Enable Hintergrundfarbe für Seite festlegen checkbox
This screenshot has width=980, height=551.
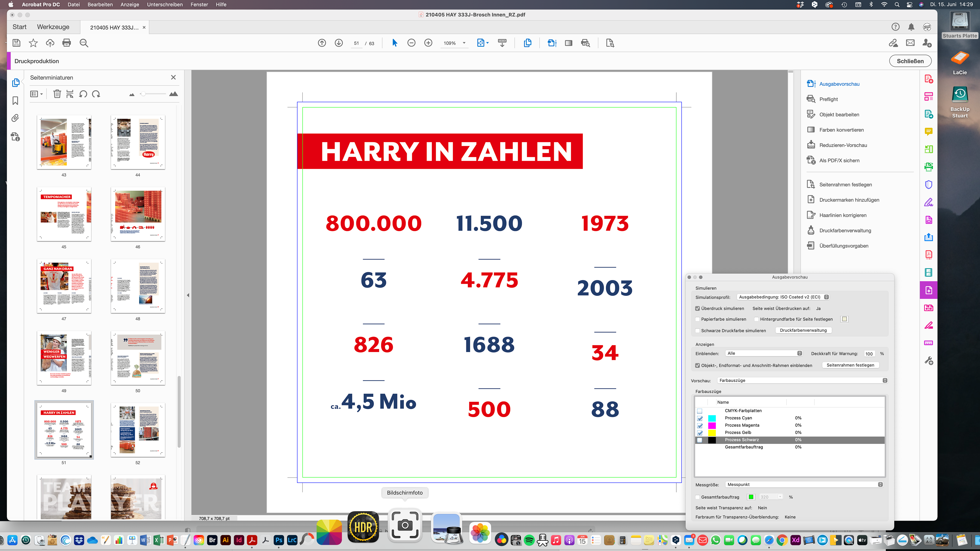pos(756,319)
